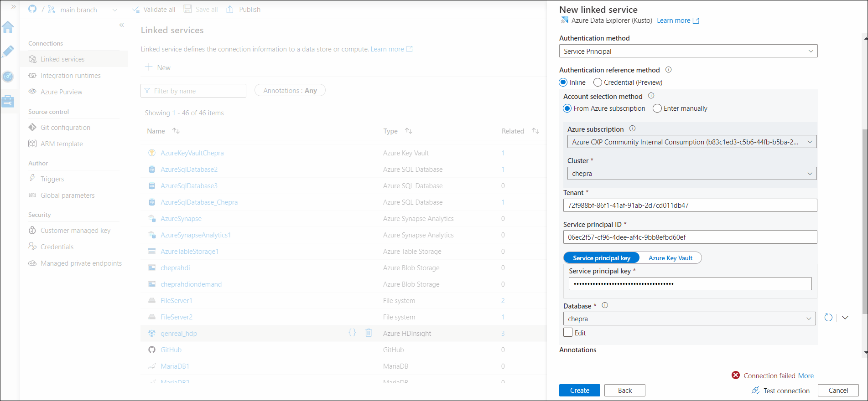Switch to Azure Key Vault tab
The height and width of the screenshot is (401, 868).
pos(670,258)
